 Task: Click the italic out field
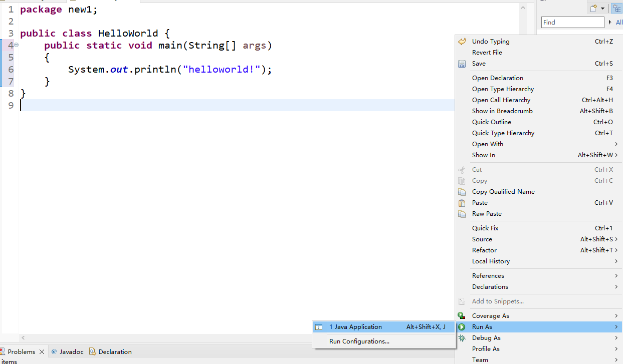(x=119, y=70)
